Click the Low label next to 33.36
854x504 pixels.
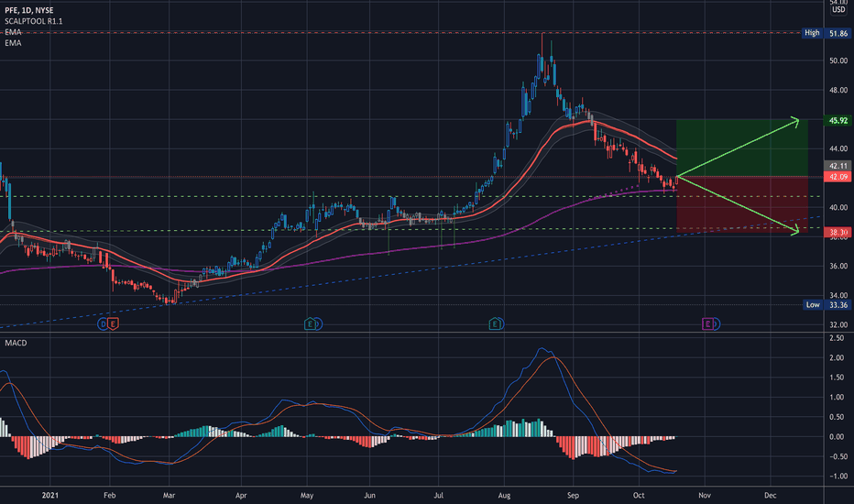coord(813,304)
